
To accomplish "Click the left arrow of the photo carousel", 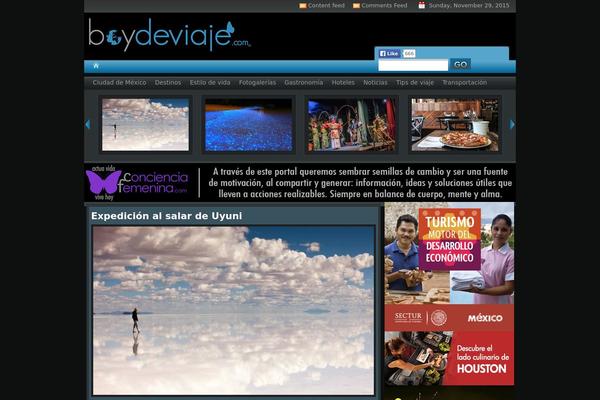I will pos(88,124).
